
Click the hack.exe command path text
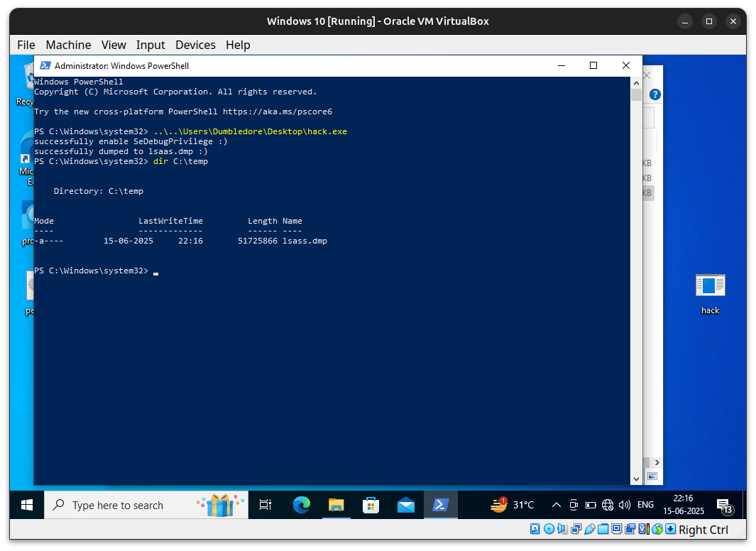coord(251,131)
